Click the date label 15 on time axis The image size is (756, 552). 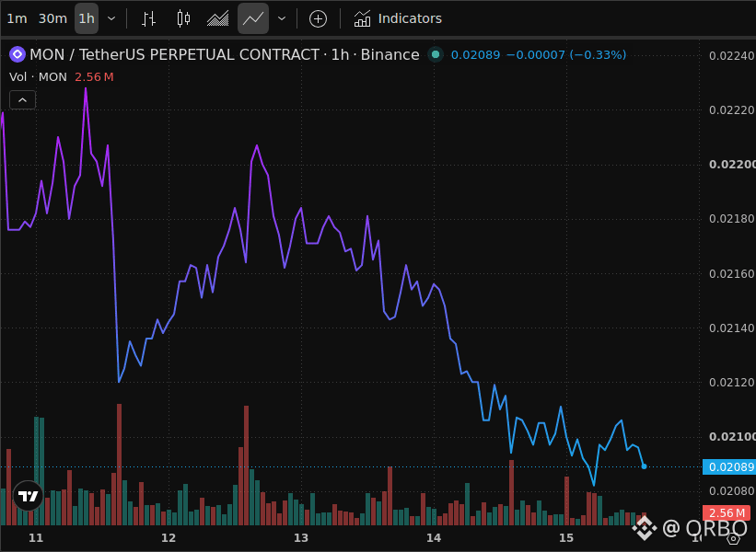click(566, 538)
